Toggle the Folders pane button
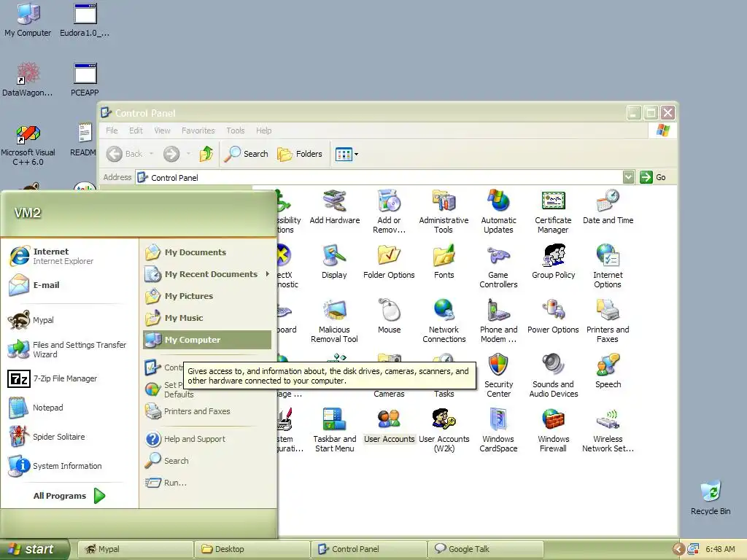 300,154
